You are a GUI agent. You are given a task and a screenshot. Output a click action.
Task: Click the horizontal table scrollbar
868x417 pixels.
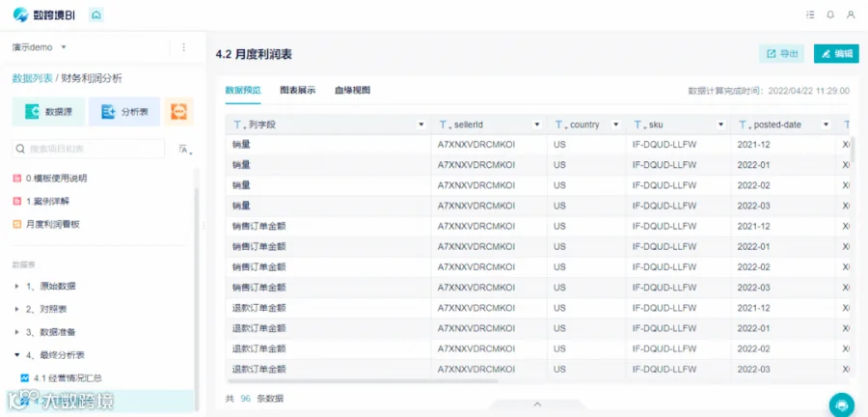(363, 380)
